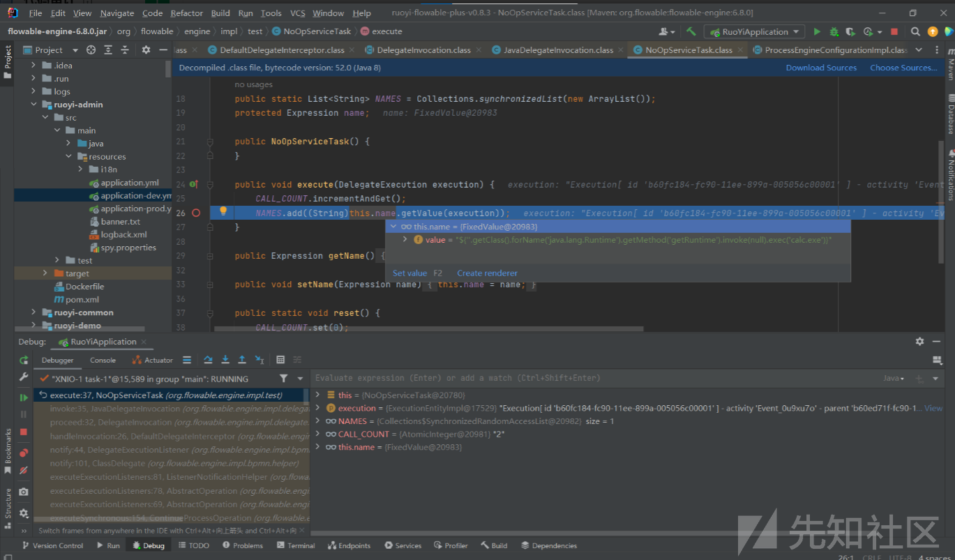This screenshot has height=560, width=955.
Task: Click Run to Cursor in debugger toolbar
Action: point(260,360)
